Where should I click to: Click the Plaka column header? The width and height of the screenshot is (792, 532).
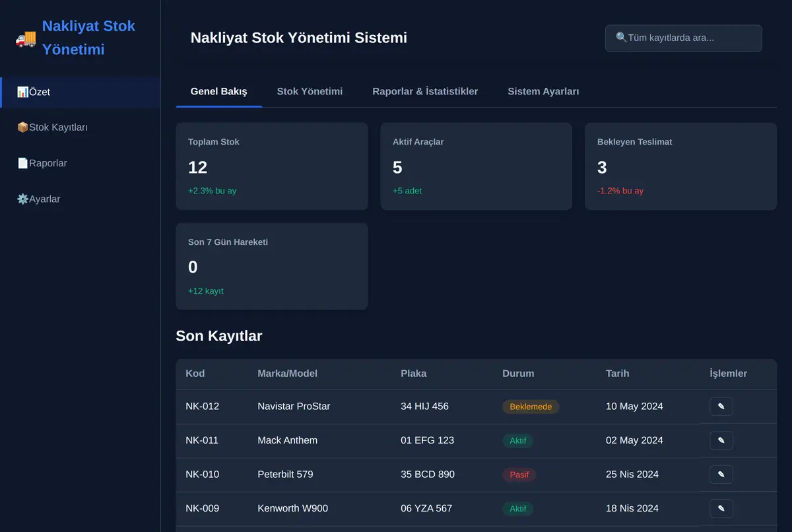pyautogui.click(x=414, y=374)
